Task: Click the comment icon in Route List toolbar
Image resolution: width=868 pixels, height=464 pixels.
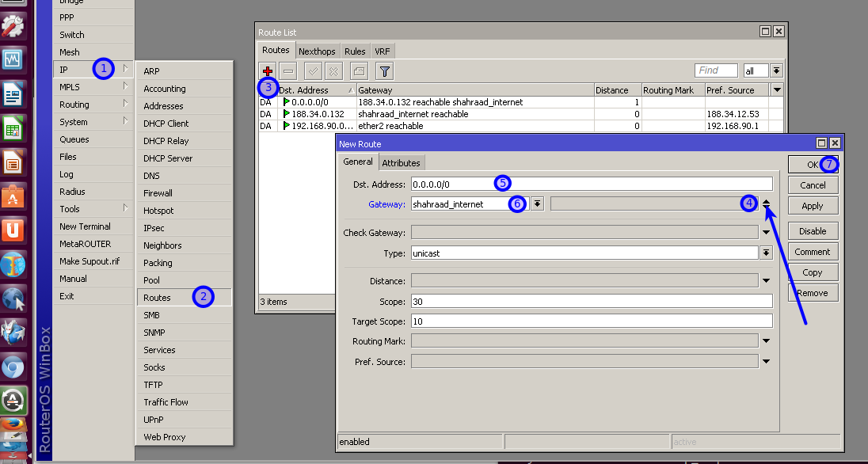Action: point(359,71)
